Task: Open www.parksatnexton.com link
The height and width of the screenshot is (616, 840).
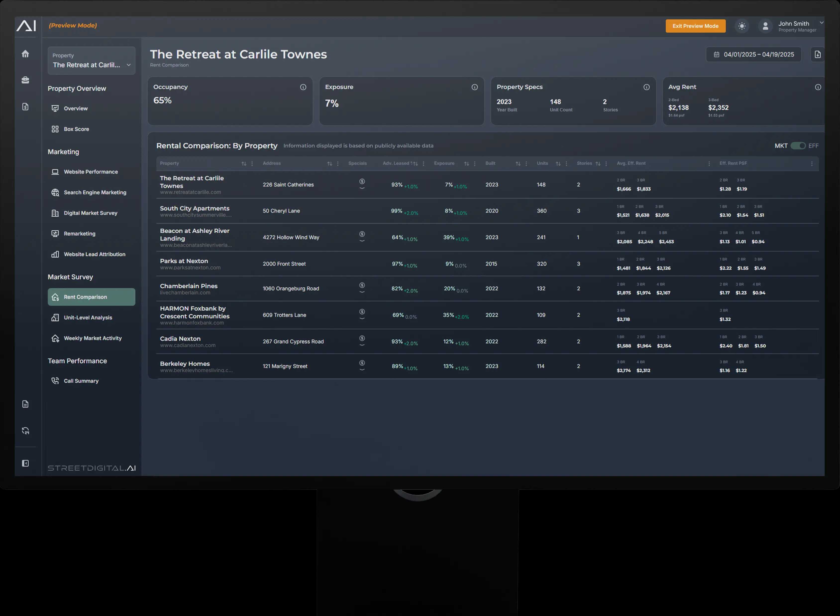Action: tap(190, 268)
